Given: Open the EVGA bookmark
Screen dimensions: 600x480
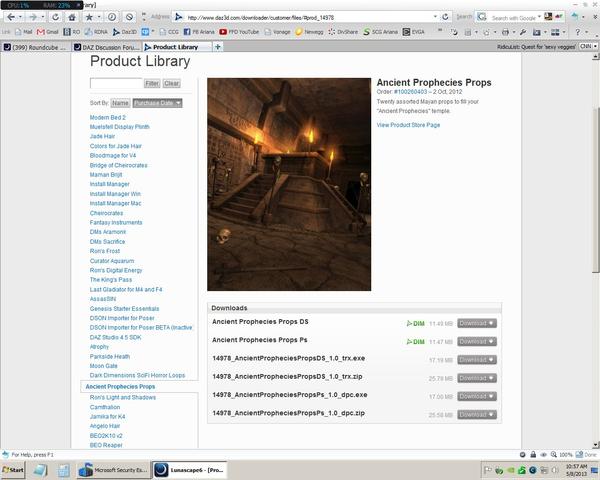Looking at the screenshot, I should point(414,32).
